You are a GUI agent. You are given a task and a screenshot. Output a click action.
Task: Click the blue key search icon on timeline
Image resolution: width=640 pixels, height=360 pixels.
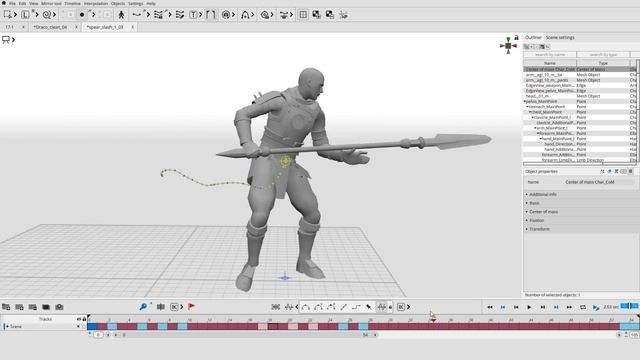click(x=143, y=307)
